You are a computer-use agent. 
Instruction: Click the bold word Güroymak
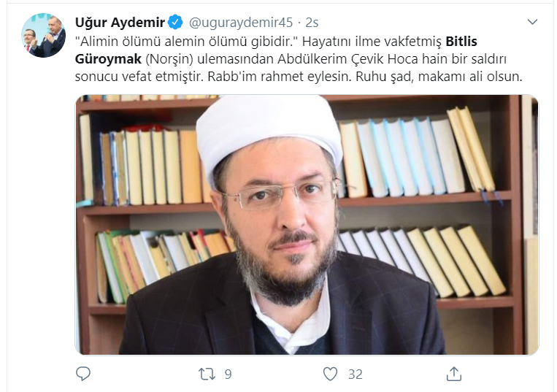pos(108,59)
